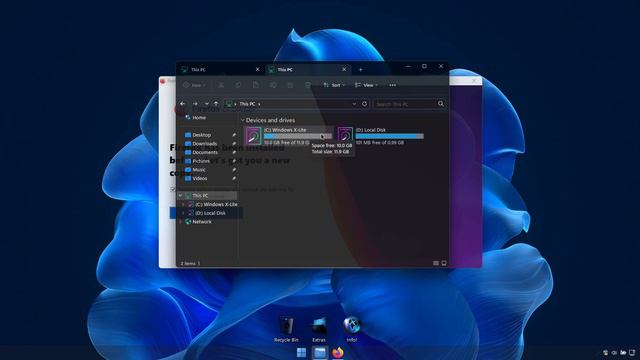Select the (D:) Local Disk drive icon

pyautogui.click(x=345, y=135)
